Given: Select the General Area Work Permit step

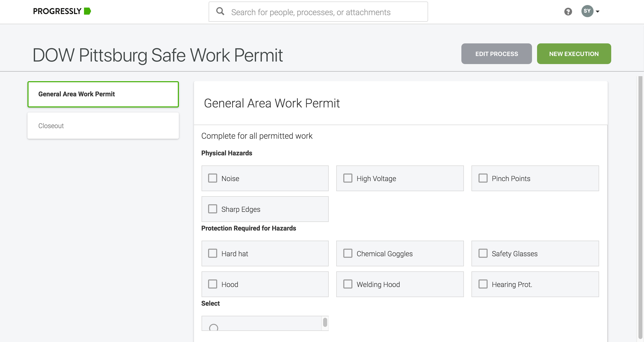Looking at the screenshot, I should pos(103,94).
